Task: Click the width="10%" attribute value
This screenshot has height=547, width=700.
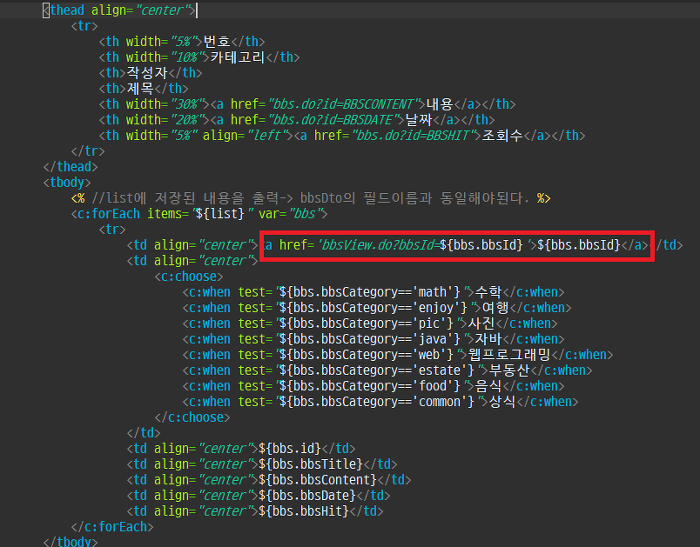Action: pyautogui.click(x=186, y=57)
